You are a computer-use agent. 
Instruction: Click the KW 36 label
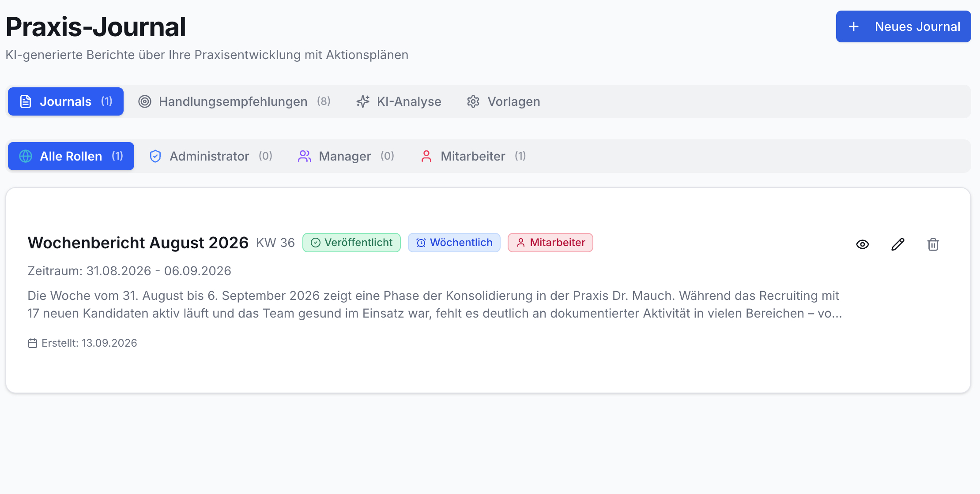(x=275, y=243)
